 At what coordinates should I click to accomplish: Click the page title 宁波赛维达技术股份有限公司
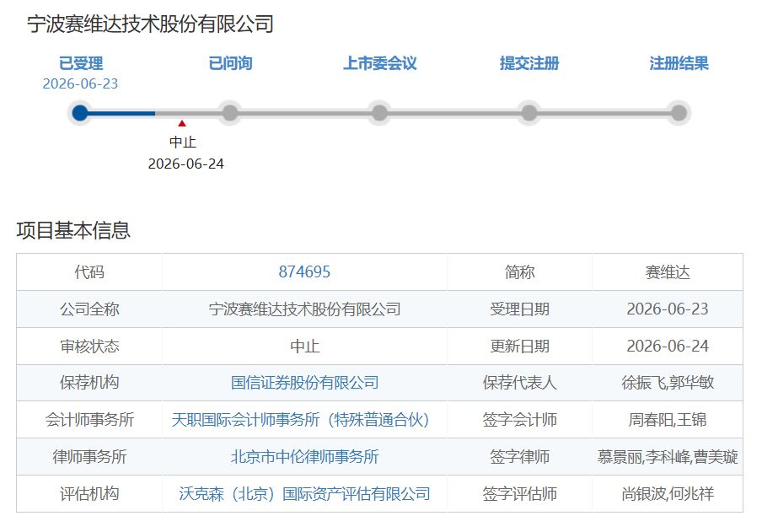[151, 24]
